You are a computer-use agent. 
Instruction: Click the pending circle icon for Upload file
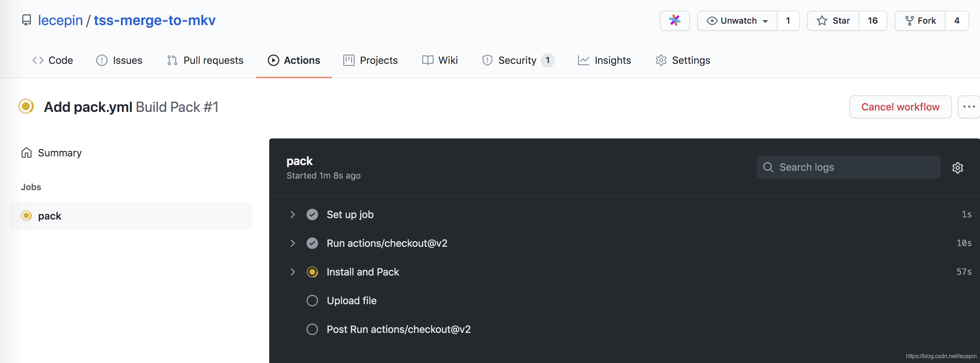[x=312, y=301]
